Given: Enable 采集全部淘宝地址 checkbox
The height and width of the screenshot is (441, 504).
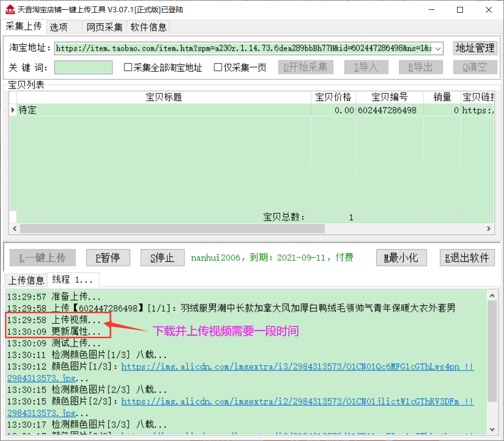Looking at the screenshot, I should pyautogui.click(x=128, y=68).
